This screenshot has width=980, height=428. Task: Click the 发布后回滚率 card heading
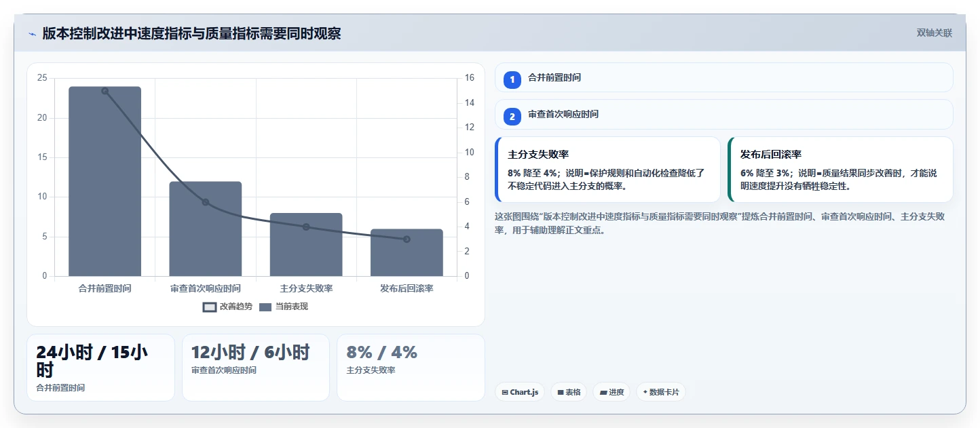tap(771, 155)
